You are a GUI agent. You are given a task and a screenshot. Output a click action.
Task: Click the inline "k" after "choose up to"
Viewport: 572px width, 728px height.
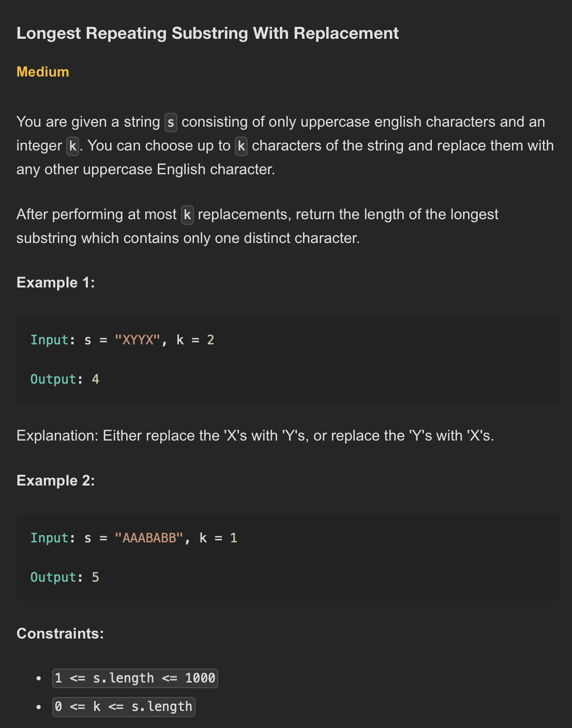241,146
